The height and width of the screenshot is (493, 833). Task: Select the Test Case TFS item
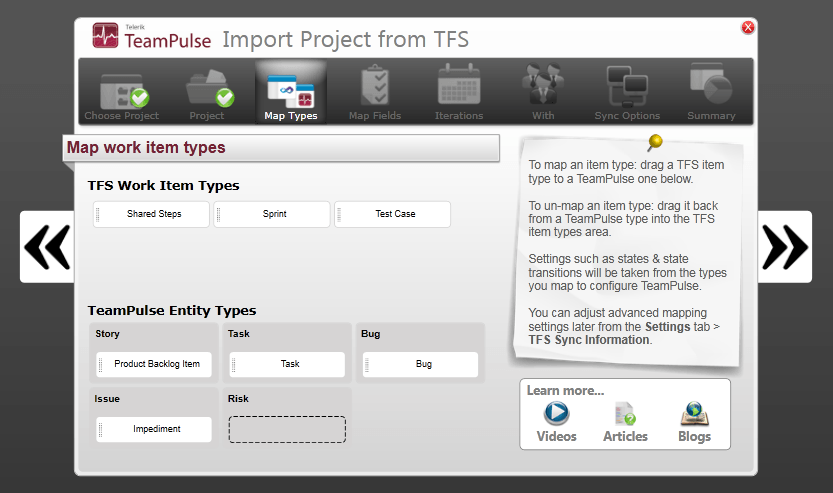[393, 214]
